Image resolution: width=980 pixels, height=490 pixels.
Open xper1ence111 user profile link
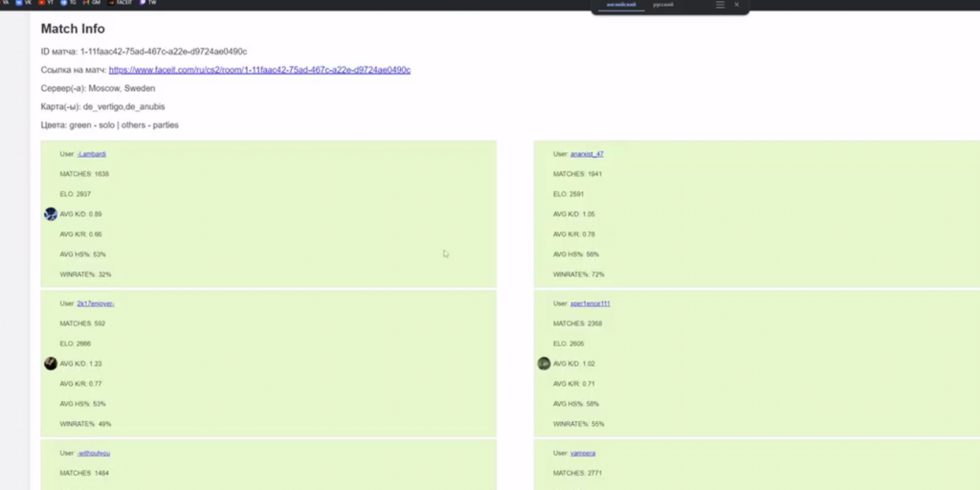pyautogui.click(x=590, y=303)
